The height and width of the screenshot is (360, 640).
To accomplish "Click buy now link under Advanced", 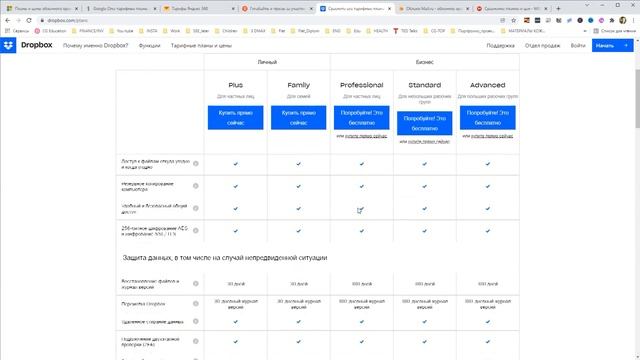I will tap(492, 136).
